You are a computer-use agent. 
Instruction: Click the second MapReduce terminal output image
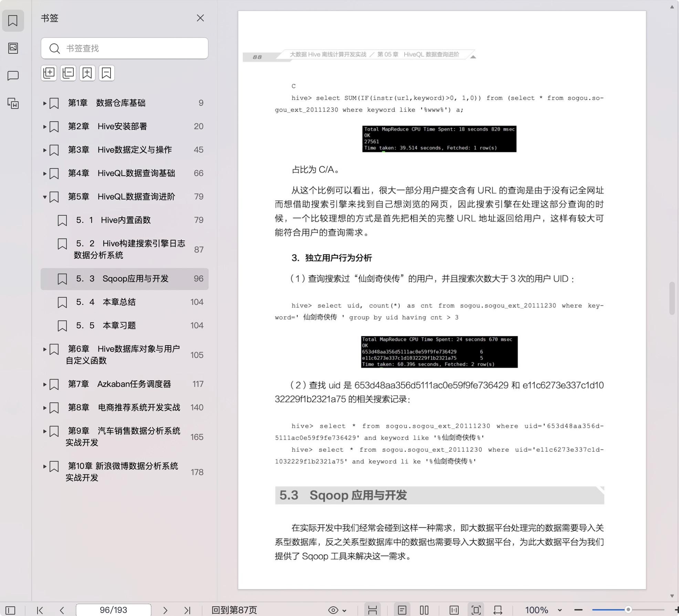[x=439, y=352]
